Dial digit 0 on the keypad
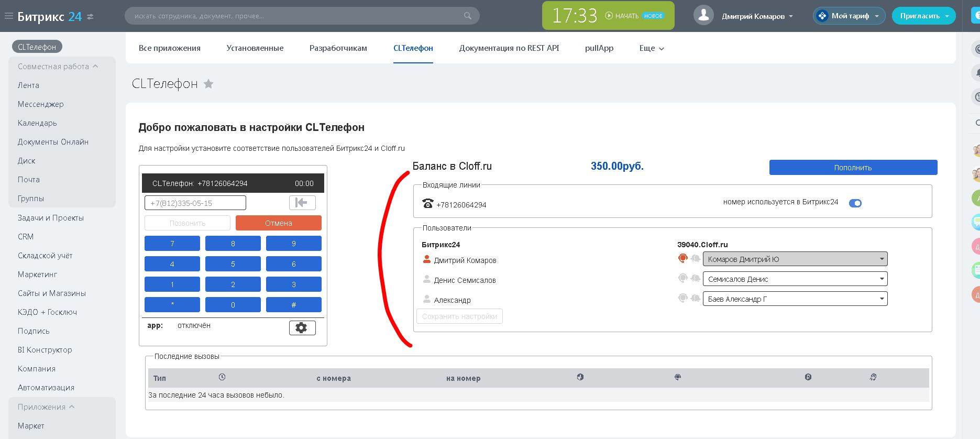 [x=233, y=305]
